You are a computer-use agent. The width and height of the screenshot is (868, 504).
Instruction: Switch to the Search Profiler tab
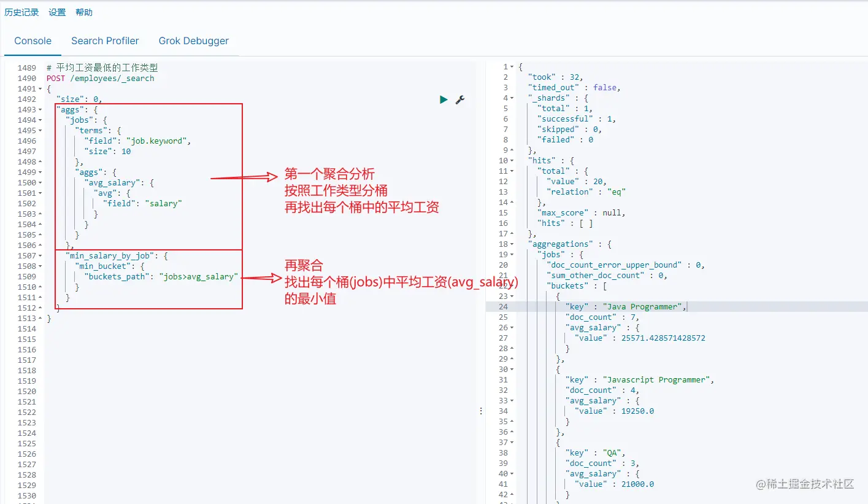point(105,41)
